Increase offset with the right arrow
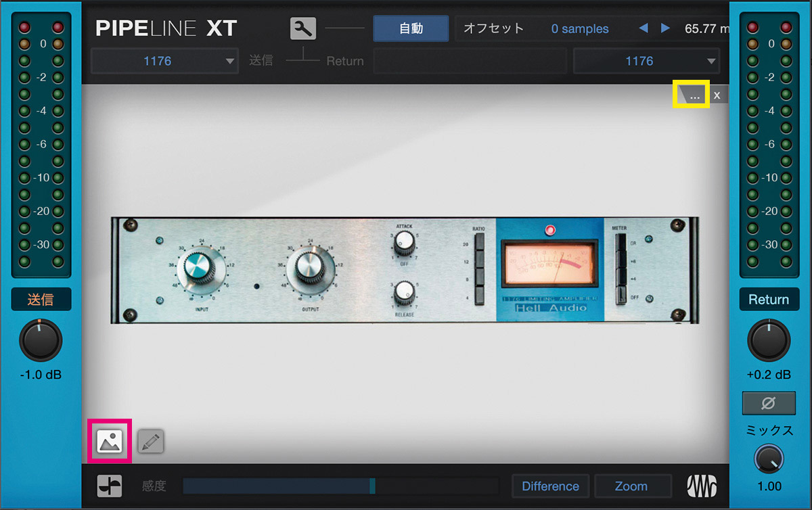Screen dimensions: 812x510 coord(665,28)
